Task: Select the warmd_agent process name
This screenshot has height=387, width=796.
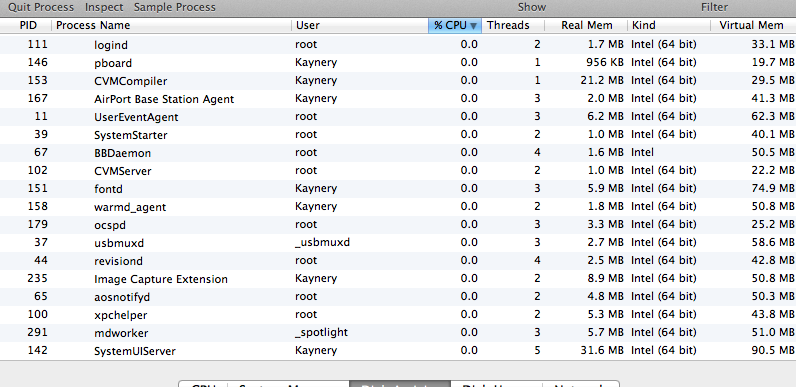Action: tap(130, 207)
